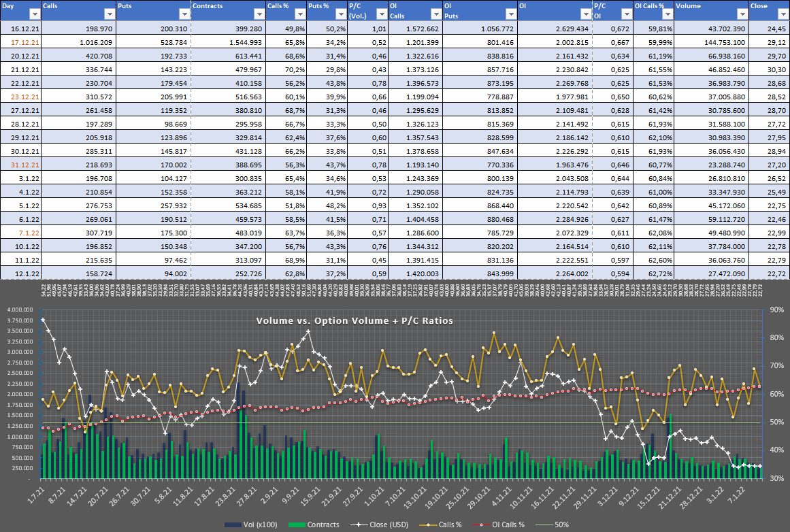
Task: Select the date cell 17.12.21
Action: tap(24, 41)
